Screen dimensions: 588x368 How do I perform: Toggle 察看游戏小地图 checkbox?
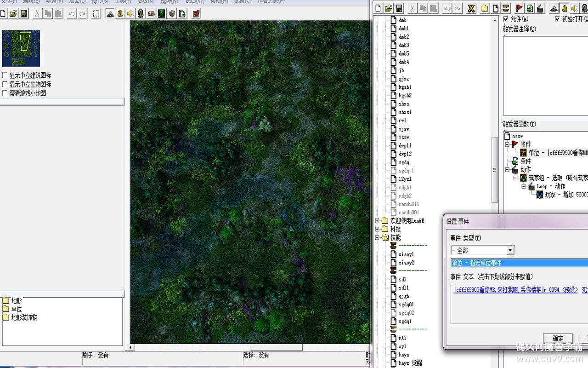tap(5, 93)
